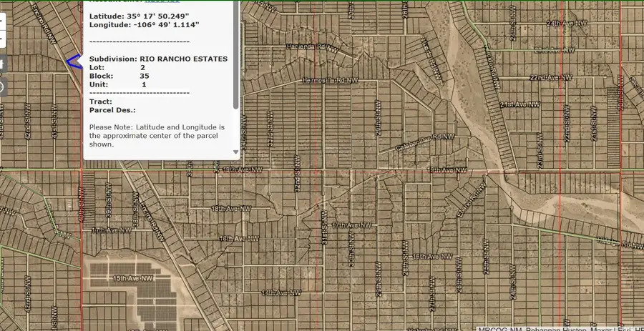This screenshot has height=331, width=644.
Task: Click the compass locate button
Action: coord(2,87)
